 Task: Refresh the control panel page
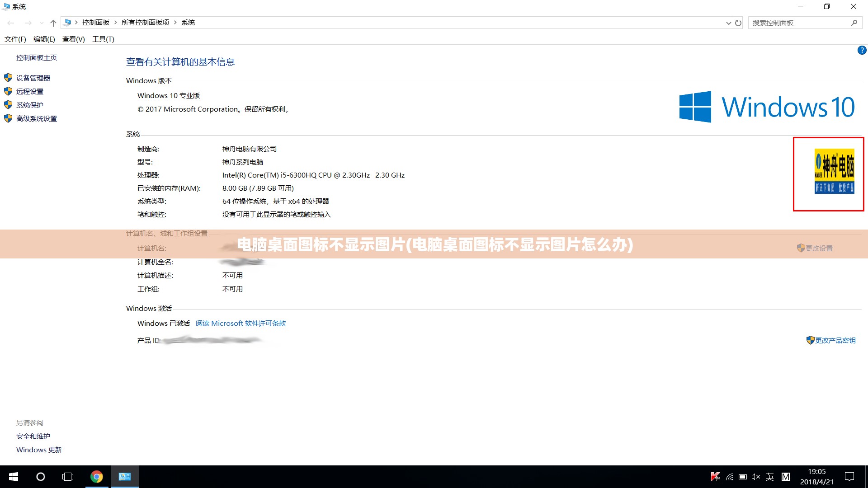(738, 23)
